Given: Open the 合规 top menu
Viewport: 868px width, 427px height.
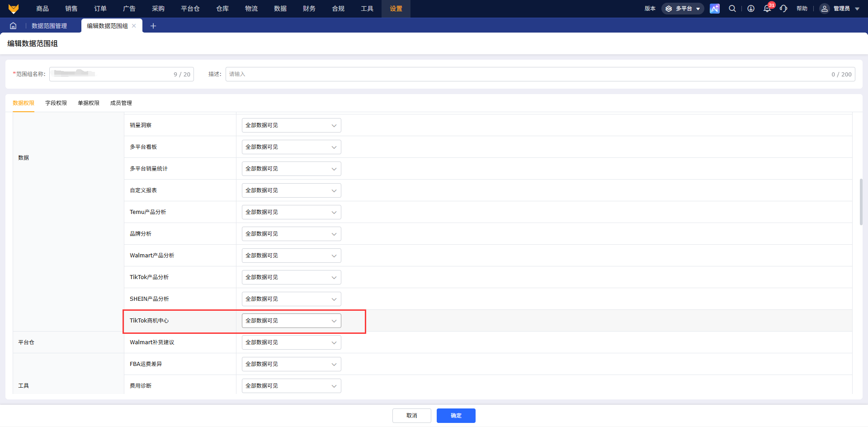Looking at the screenshot, I should pyautogui.click(x=338, y=9).
